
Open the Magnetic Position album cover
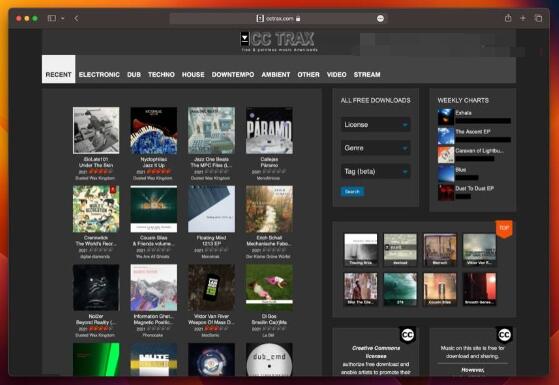154,287
